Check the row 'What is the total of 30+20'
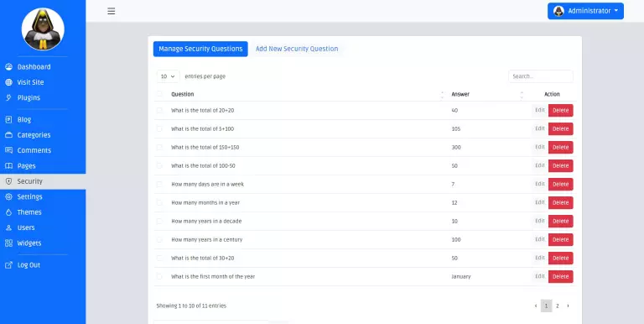This screenshot has width=644, height=324. coord(159,258)
